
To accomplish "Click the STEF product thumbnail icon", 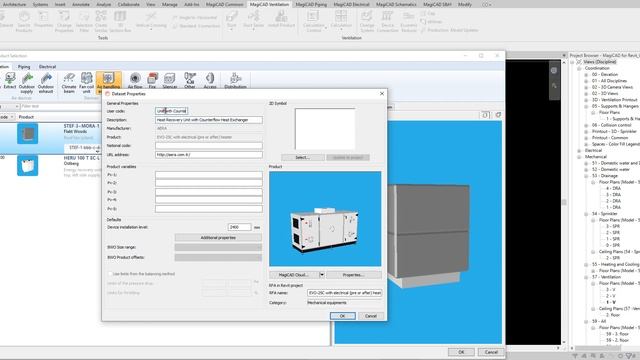I will (28, 134).
